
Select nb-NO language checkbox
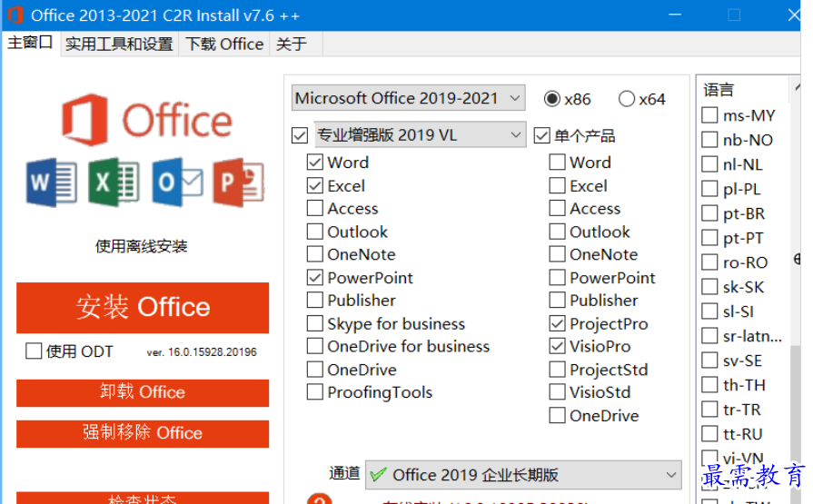click(709, 140)
